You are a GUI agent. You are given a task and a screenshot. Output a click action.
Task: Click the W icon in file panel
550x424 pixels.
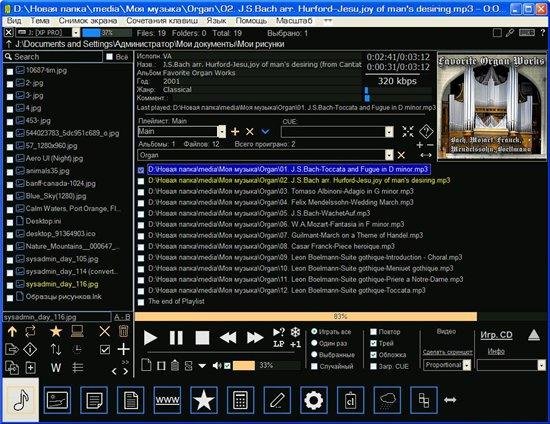pos(56,368)
